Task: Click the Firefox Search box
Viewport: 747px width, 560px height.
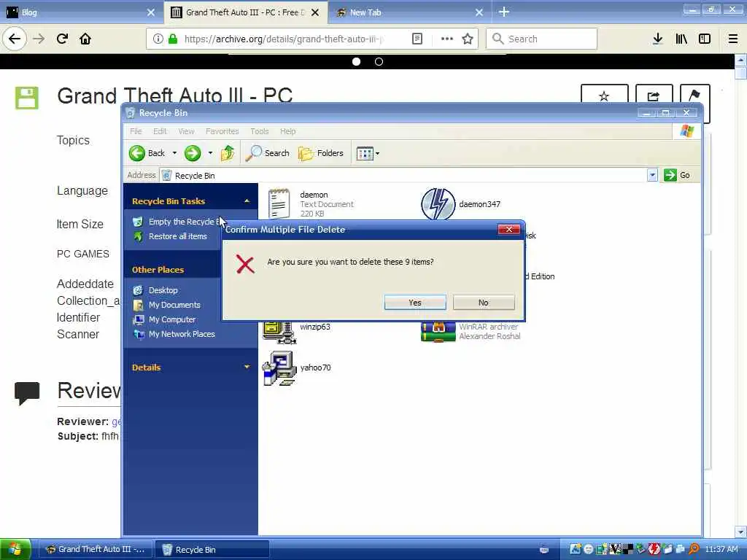Action: pyautogui.click(x=541, y=39)
